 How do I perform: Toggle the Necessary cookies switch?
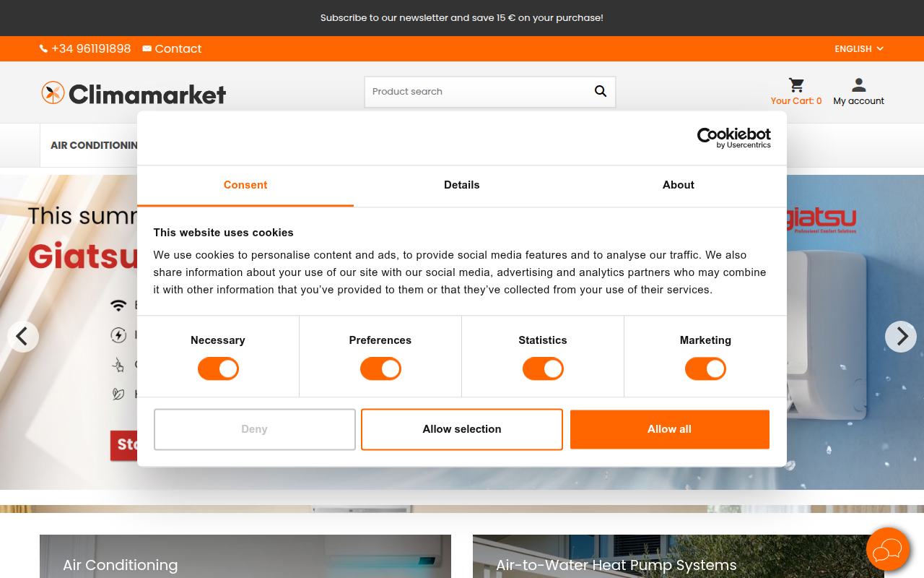(218, 369)
